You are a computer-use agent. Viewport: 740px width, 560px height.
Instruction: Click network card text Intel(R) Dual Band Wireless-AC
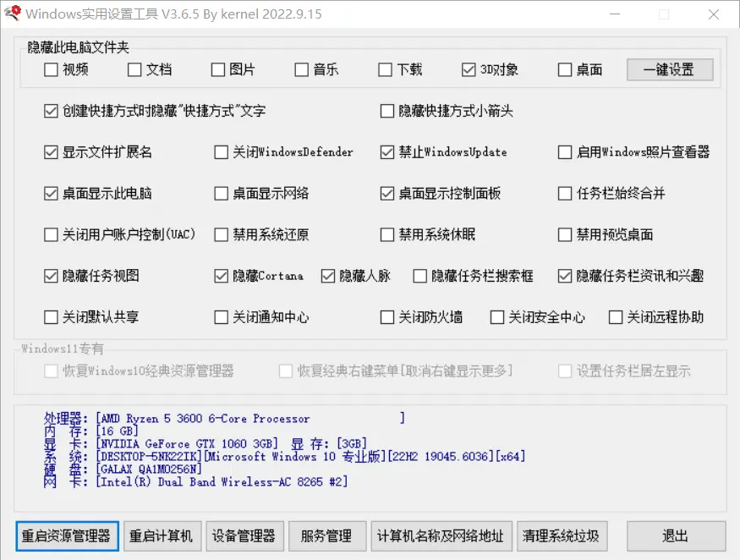tap(198, 482)
